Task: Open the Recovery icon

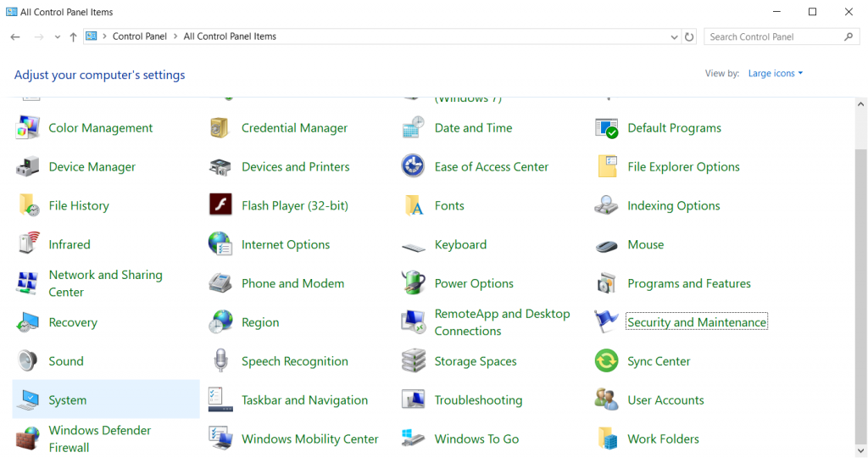Action: click(28, 322)
